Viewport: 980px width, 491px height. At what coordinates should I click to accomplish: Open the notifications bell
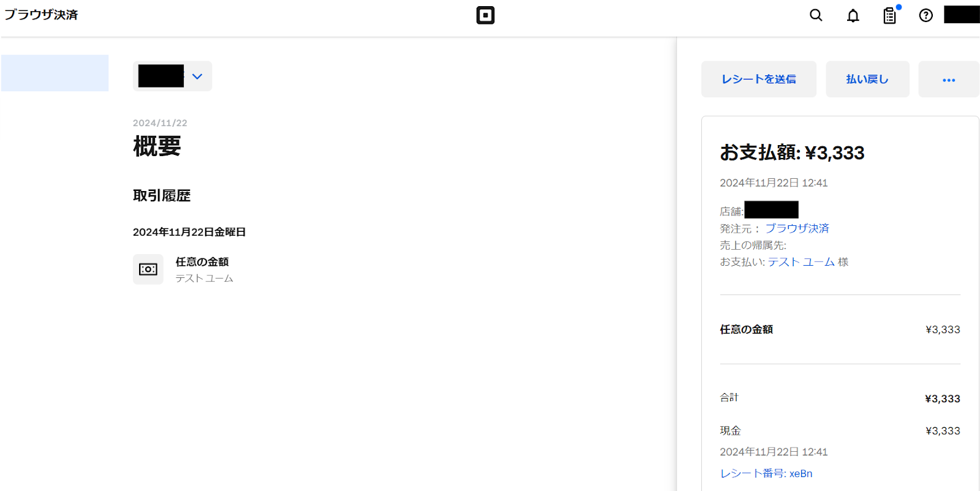coord(853,16)
